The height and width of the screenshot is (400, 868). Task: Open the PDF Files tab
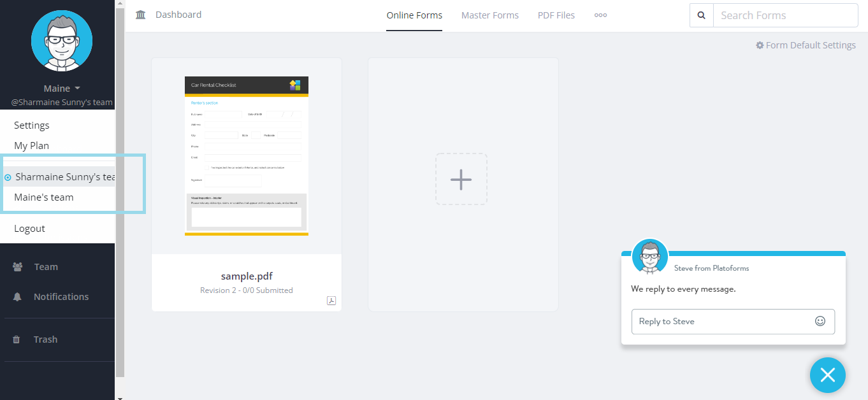pyautogui.click(x=556, y=15)
